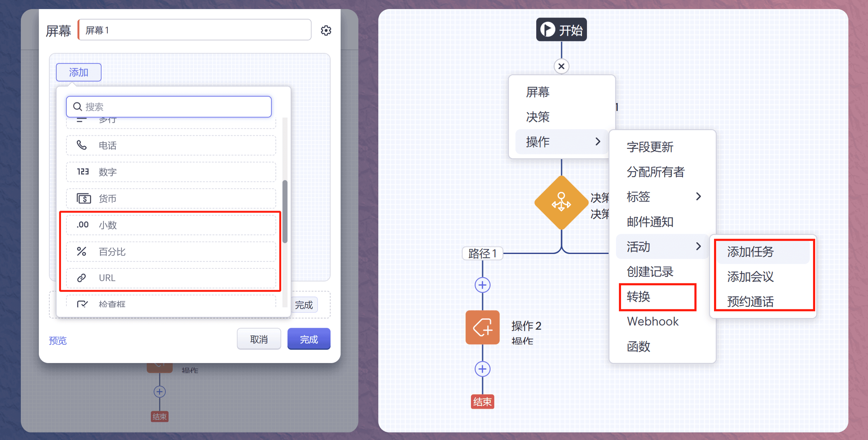Select the 小数 field type
Screen dimensions: 868x440
pyautogui.click(x=171, y=225)
